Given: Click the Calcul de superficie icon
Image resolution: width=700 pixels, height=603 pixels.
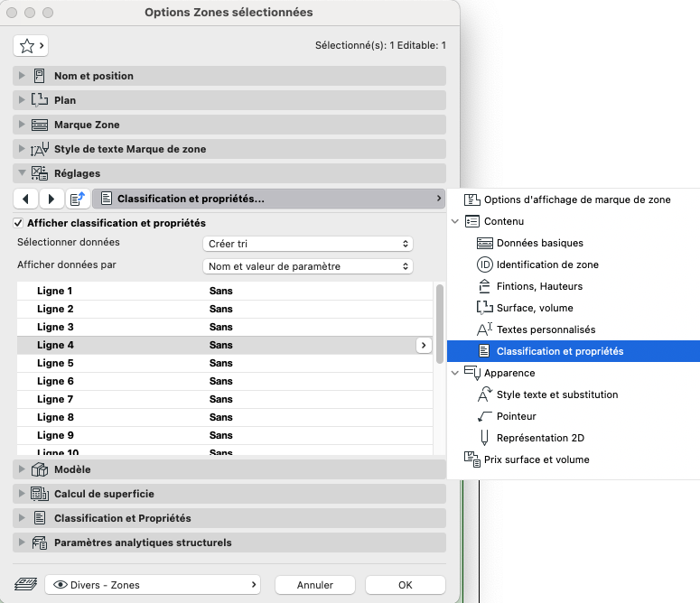Looking at the screenshot, I should pyautogui.click(x=39, y=494).
